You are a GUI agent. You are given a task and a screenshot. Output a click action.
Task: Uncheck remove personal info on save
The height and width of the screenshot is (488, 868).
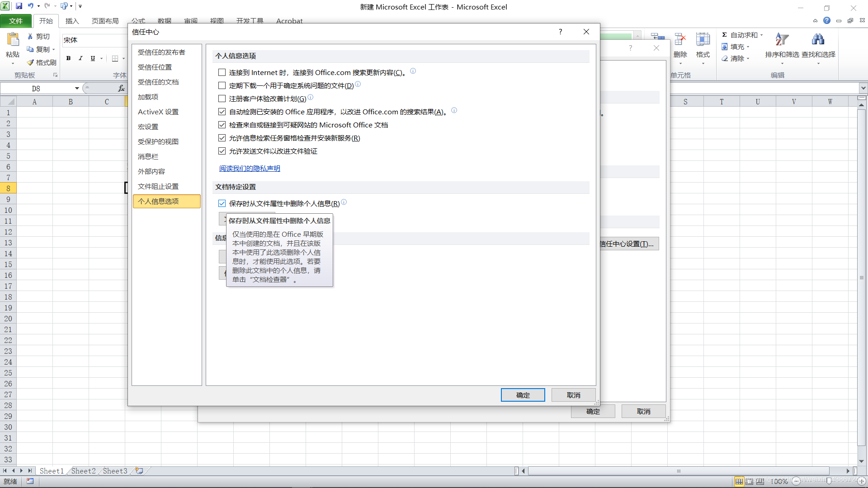point(222,203)
